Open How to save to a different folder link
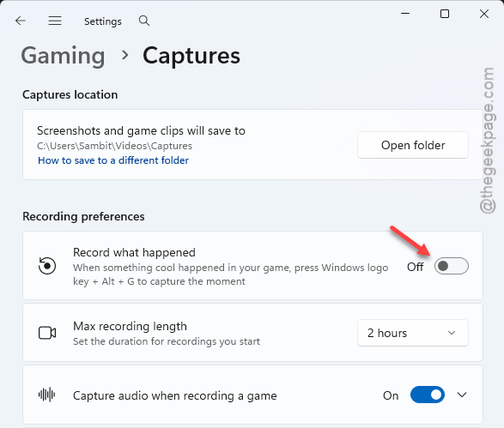The height and width of the screenshot is (428, 504). [113, 160]
